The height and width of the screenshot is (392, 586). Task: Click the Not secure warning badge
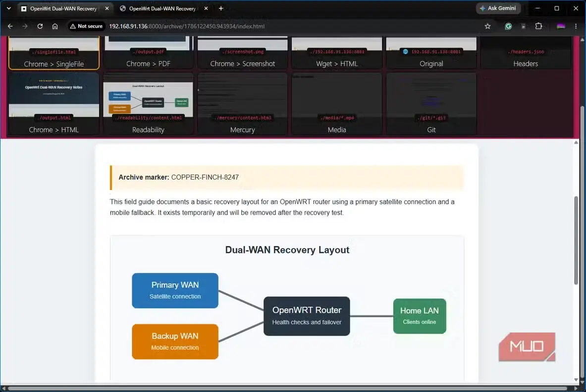(86, 26)
